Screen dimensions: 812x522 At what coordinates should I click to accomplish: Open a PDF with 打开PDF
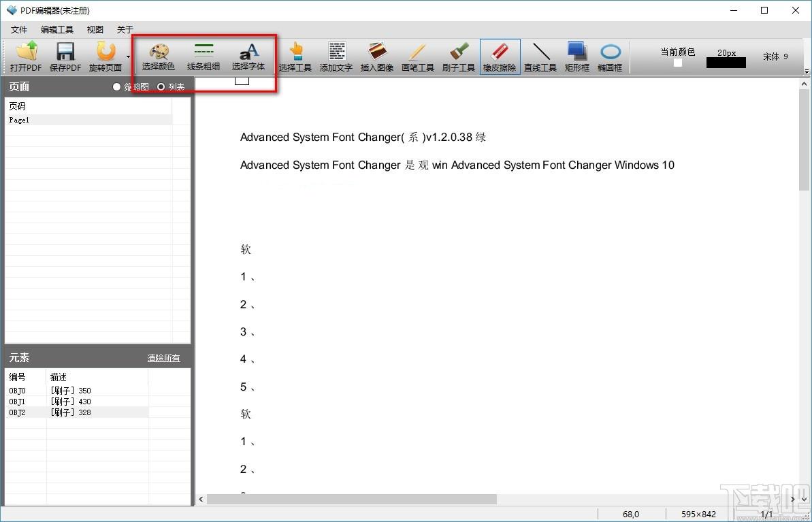coord(26,57)
